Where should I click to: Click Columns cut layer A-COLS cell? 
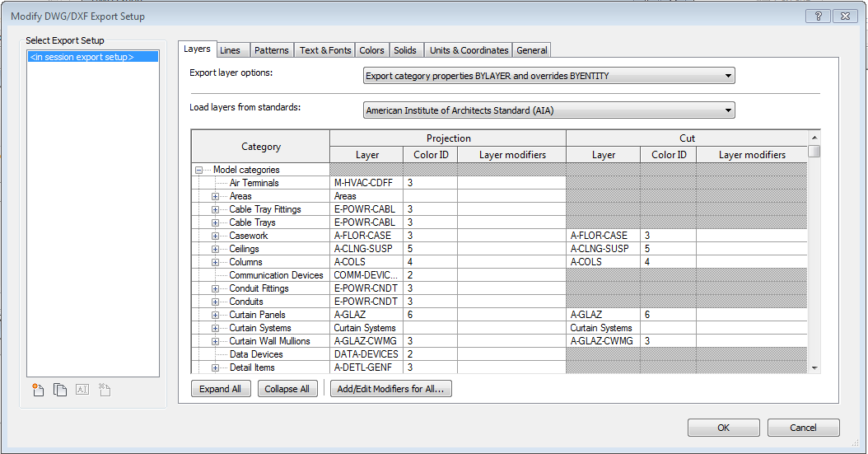point(603,262)
